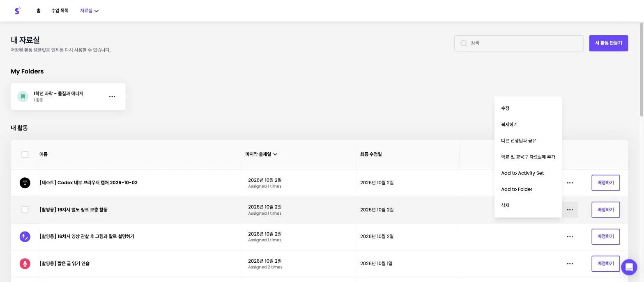Open [테스트] Codex 내부 브라우저 캡처 2026-10-02 activity
The width and height of the screenshot is (644, 282).
tap(88, 183)
